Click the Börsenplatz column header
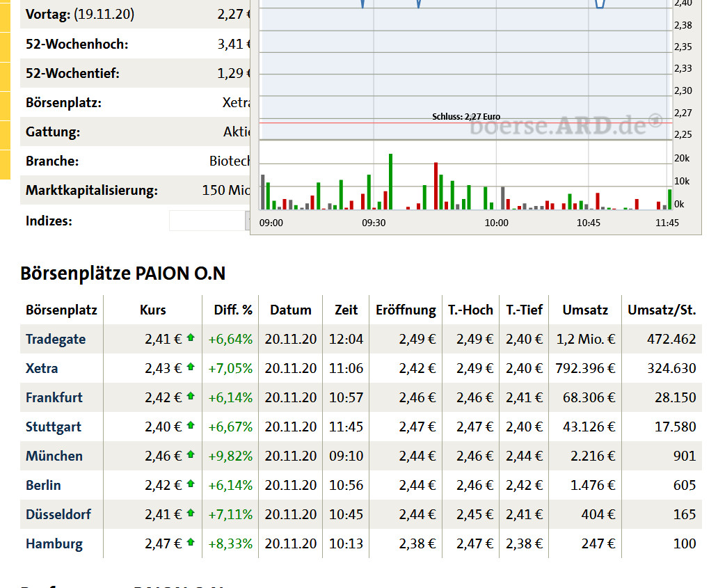Viewport: 718px width, 588px height. [x=61, y=310]
